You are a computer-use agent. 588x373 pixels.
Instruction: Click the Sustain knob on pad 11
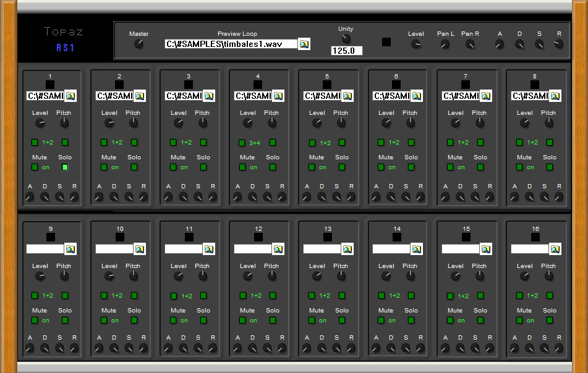click(x=198, y=348)
